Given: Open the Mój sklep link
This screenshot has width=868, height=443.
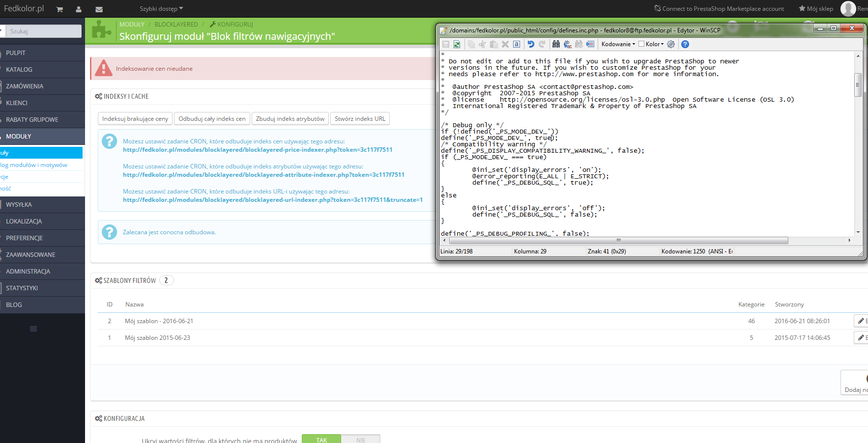Looking at the screenshot, I should (816, 9).
